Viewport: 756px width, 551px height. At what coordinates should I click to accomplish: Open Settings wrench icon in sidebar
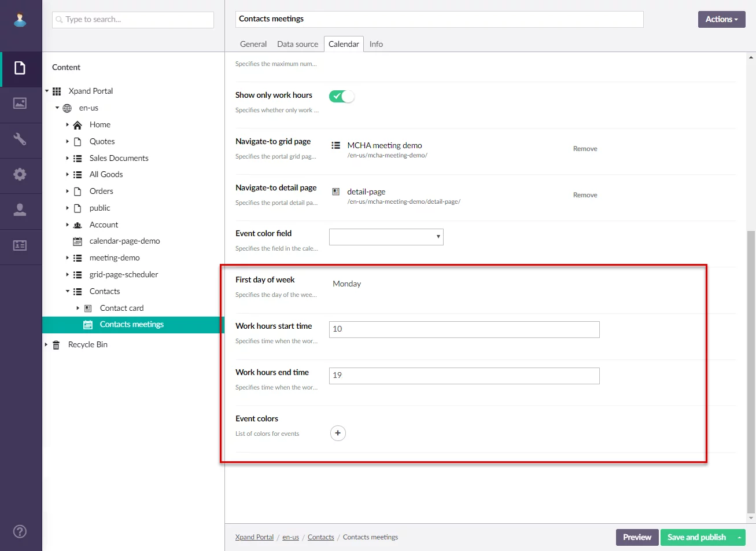[x=20, y=139]
